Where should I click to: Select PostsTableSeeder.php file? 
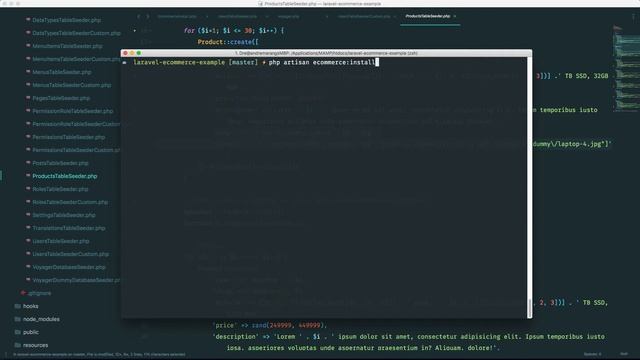60,163
